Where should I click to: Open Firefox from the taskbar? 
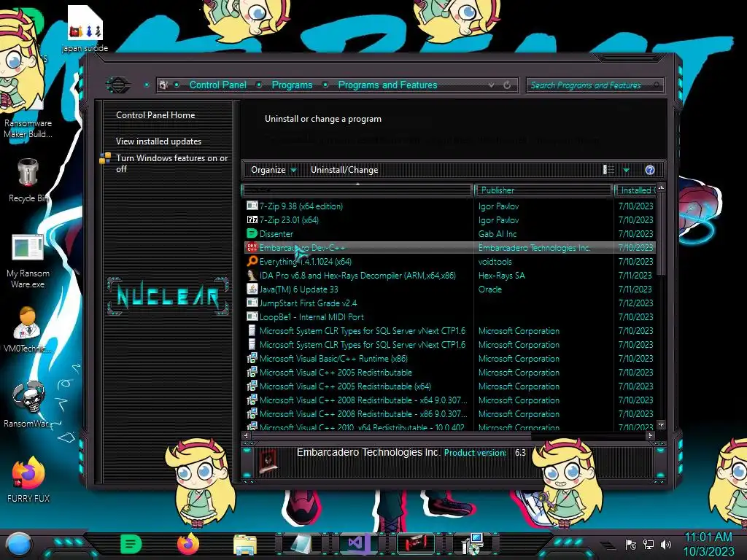[187, 544]
